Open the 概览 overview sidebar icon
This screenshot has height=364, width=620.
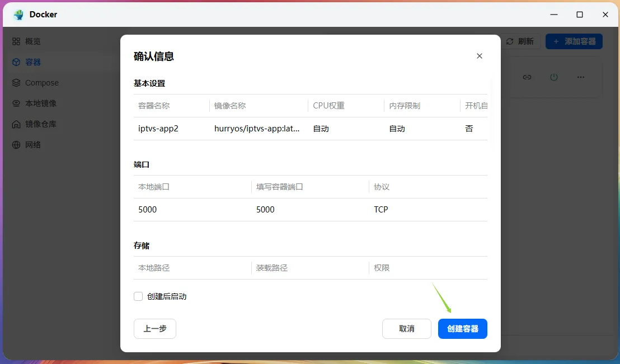16,41
